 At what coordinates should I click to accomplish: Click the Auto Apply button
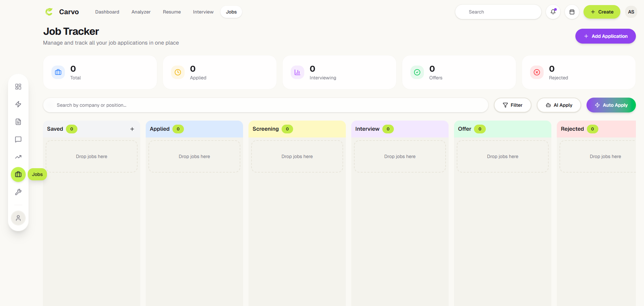click(611, 105)
